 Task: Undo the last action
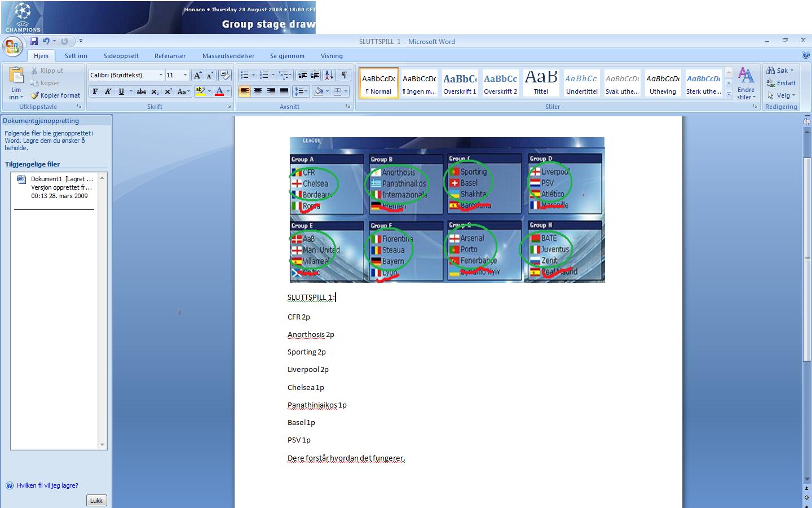click(x=46, y=41)
